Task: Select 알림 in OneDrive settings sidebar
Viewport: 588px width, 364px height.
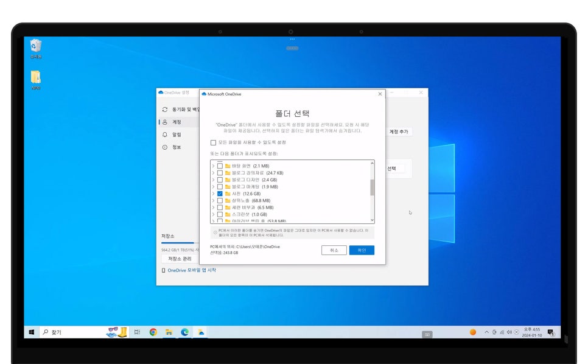Action: 179,135
